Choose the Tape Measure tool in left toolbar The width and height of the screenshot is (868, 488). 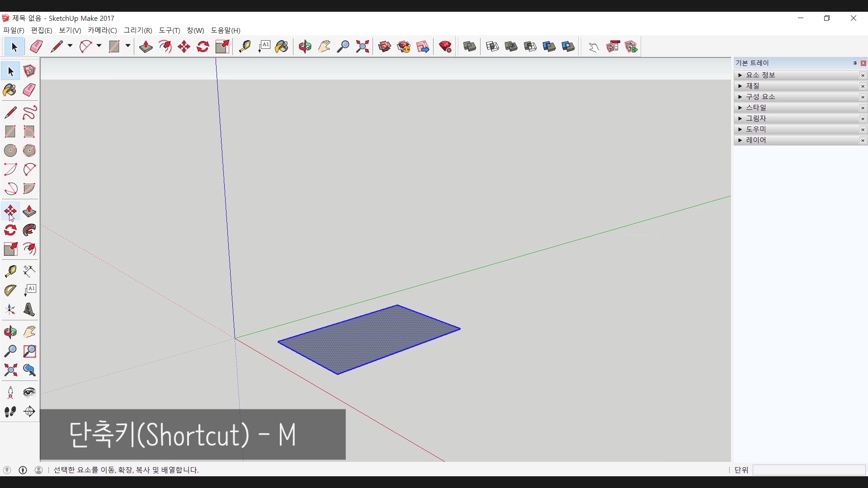[x=10, y=271]
